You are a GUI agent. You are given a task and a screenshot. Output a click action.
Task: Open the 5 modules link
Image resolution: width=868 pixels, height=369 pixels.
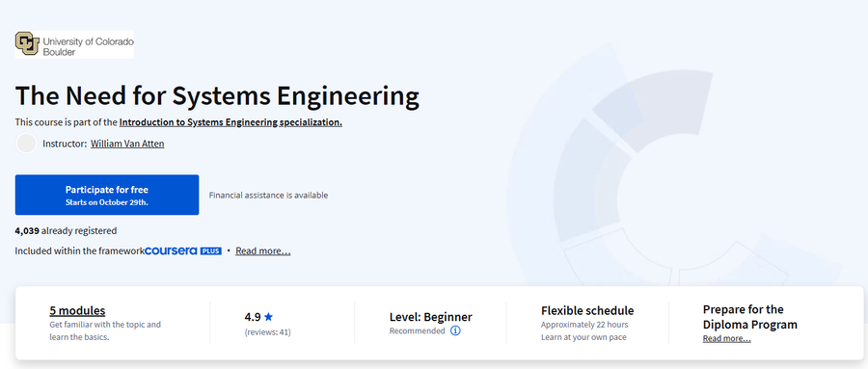click(x=77, y=310)
